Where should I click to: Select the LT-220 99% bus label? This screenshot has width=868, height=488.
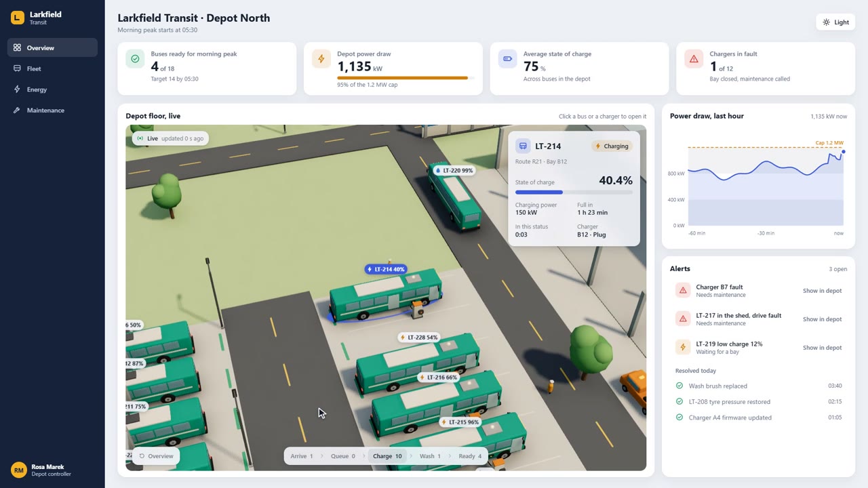click(454, 171)
